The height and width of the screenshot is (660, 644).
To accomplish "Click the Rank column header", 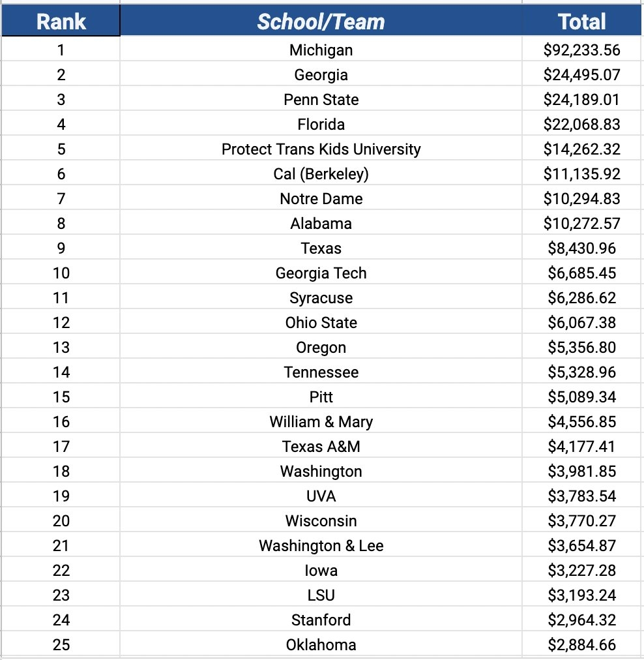I will click(x=61, y=22).
